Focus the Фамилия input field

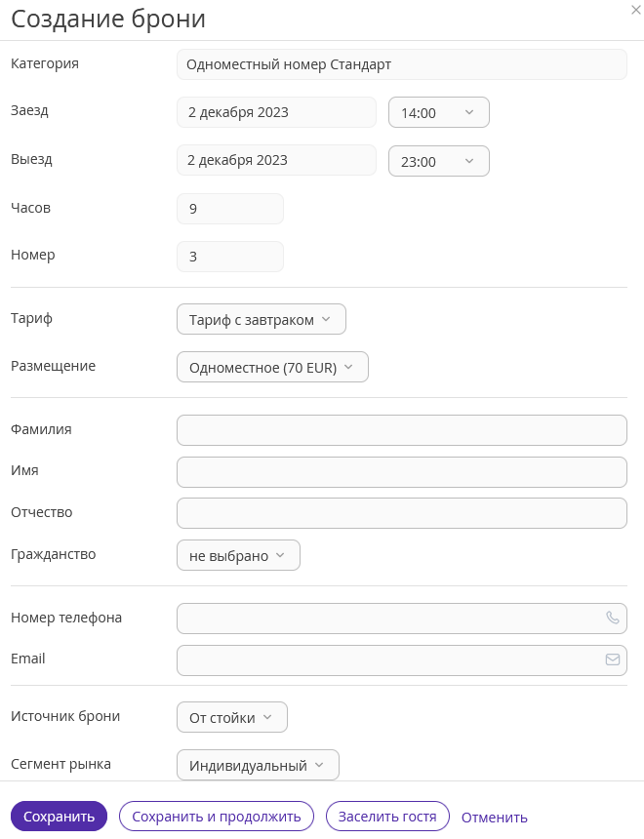(402, 430)
